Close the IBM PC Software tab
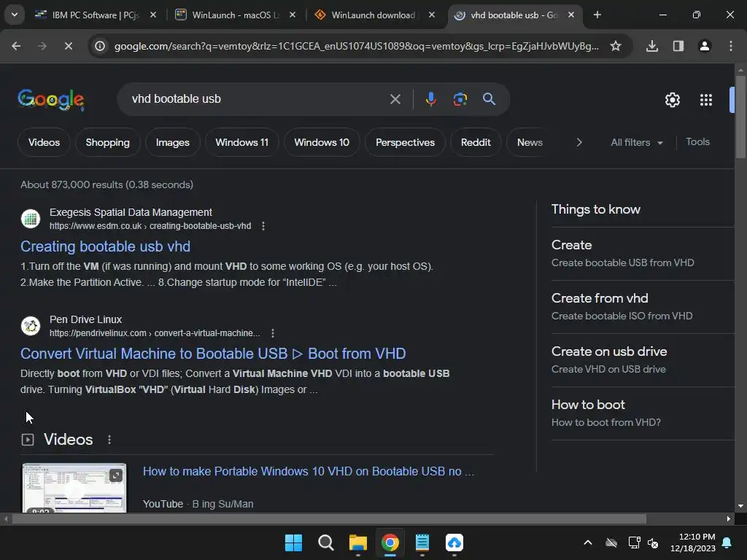Image resolution: width=747 pixels, height=560 pixels. point(153,15)
